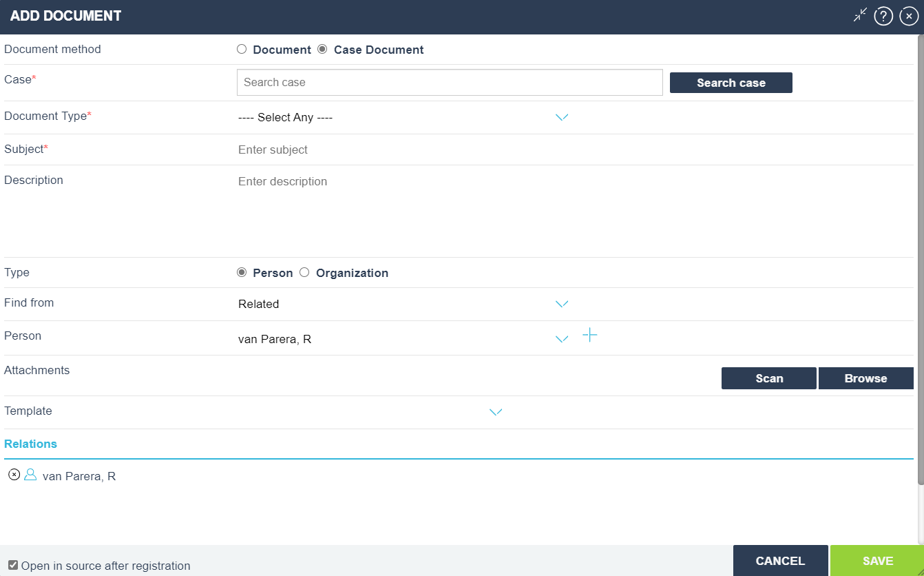Select the Document radio button
Viewport: 924px width, 576px height.
point(242,49)
